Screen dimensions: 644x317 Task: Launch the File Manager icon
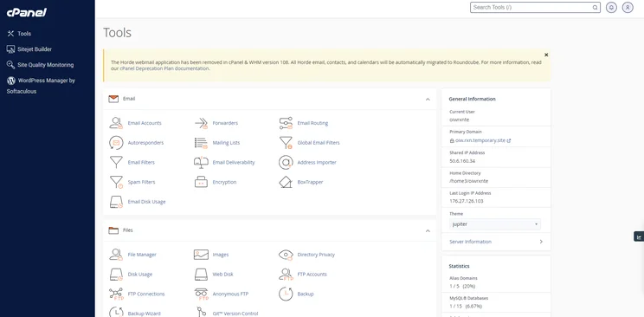click(116, 255)
